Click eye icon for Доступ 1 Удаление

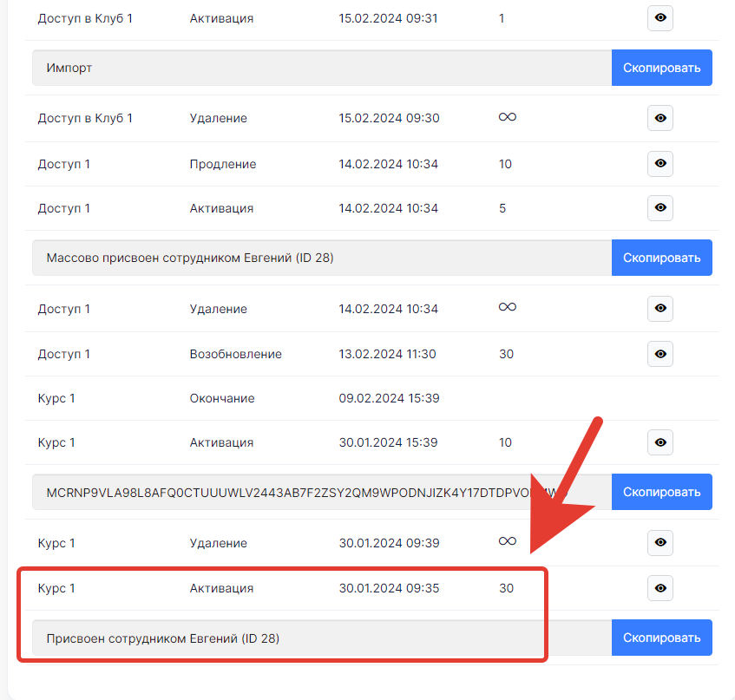[660, 309]
